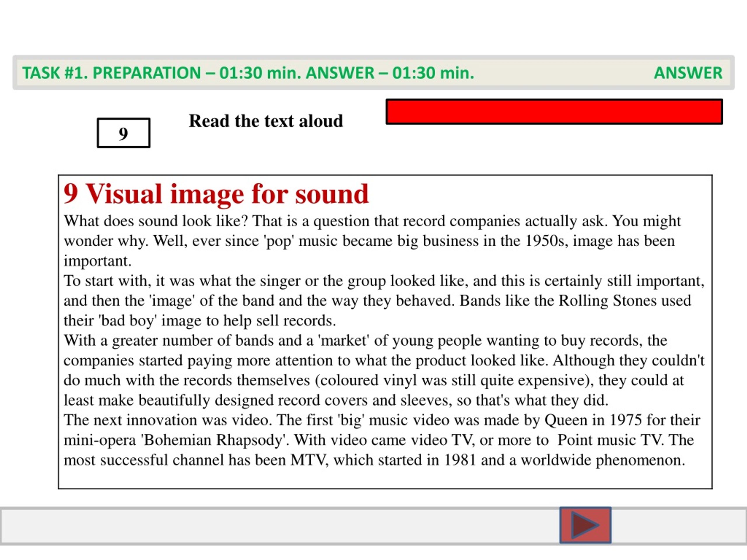Click the words 'Rolling Stones' in the text
This screenshot has height=560, width=747.
(x=608, y=300)
